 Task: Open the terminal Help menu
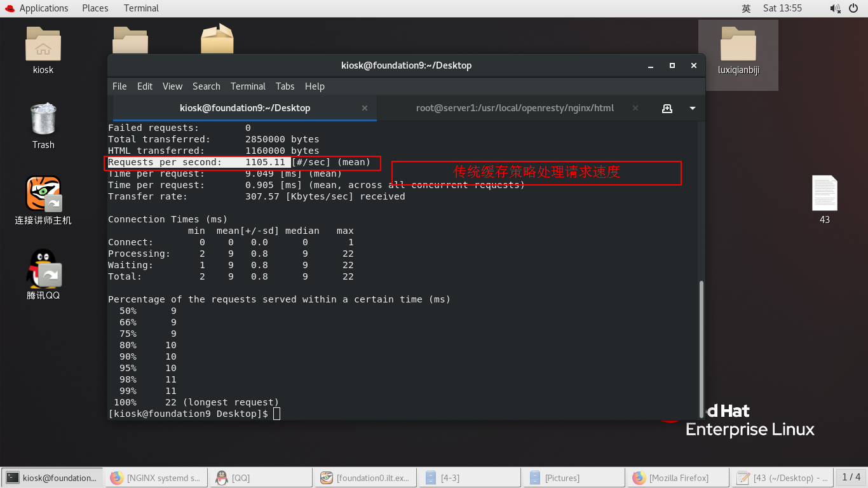[315, 86]
